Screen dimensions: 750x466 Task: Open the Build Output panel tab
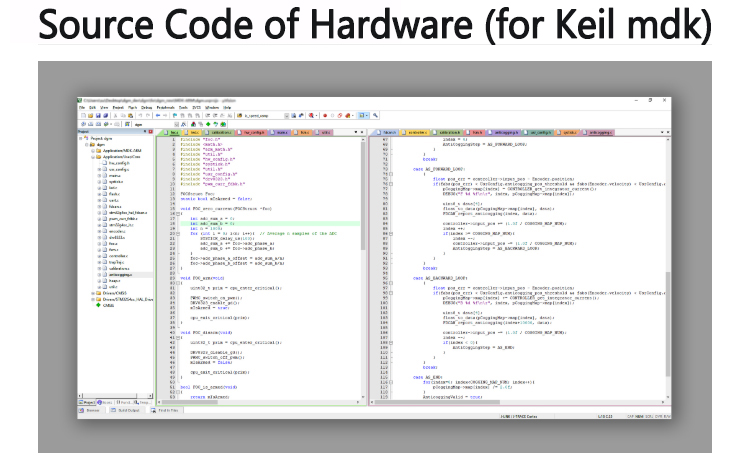click(x=127, y=410)
